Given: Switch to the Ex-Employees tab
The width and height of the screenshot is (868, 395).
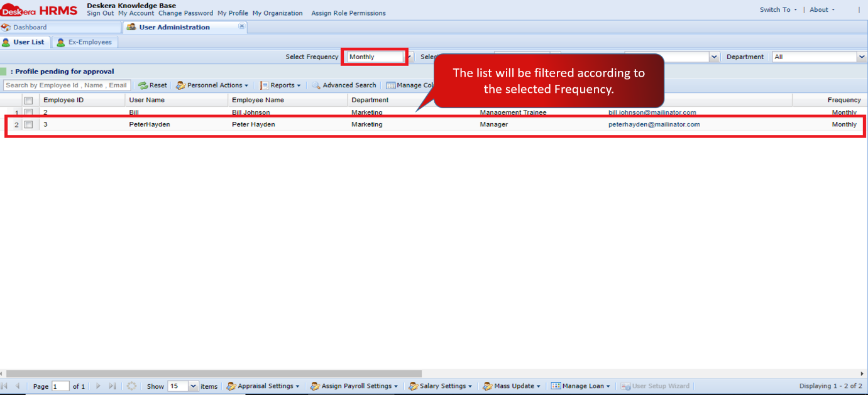Looking at the screenshot, I should coord(84,42).
